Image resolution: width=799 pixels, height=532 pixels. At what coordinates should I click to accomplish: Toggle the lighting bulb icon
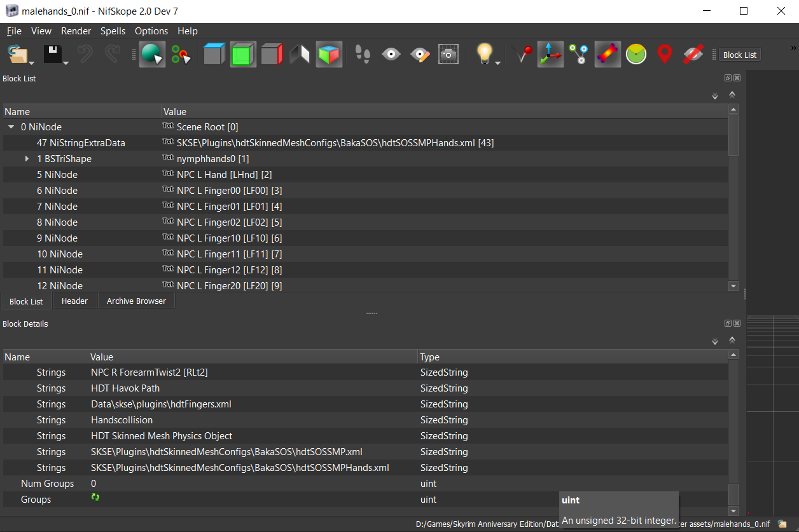coord(485,53)
